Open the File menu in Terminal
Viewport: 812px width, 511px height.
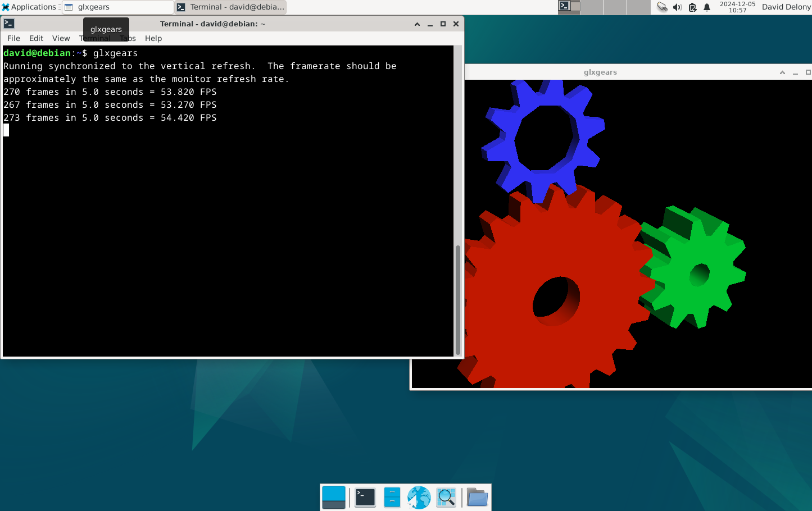[x=13, y=38]
